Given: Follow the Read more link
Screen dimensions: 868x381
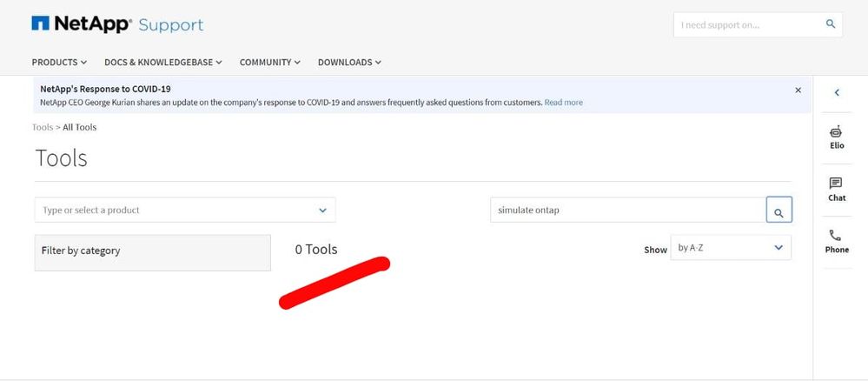Looking at the screenshot, I should coord(564,103).
